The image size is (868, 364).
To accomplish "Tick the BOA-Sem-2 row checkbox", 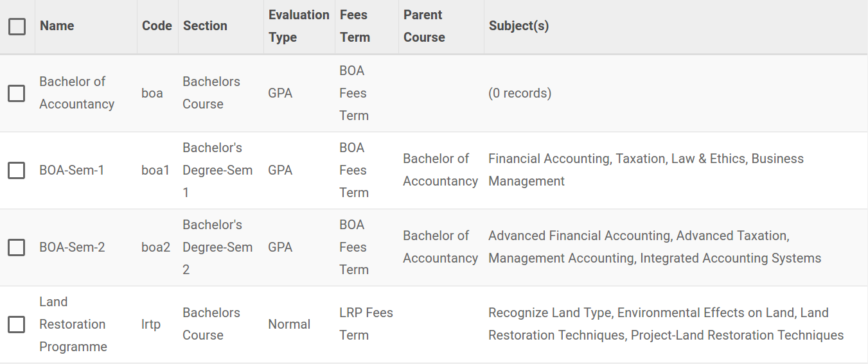I will [x=17, y=247].
